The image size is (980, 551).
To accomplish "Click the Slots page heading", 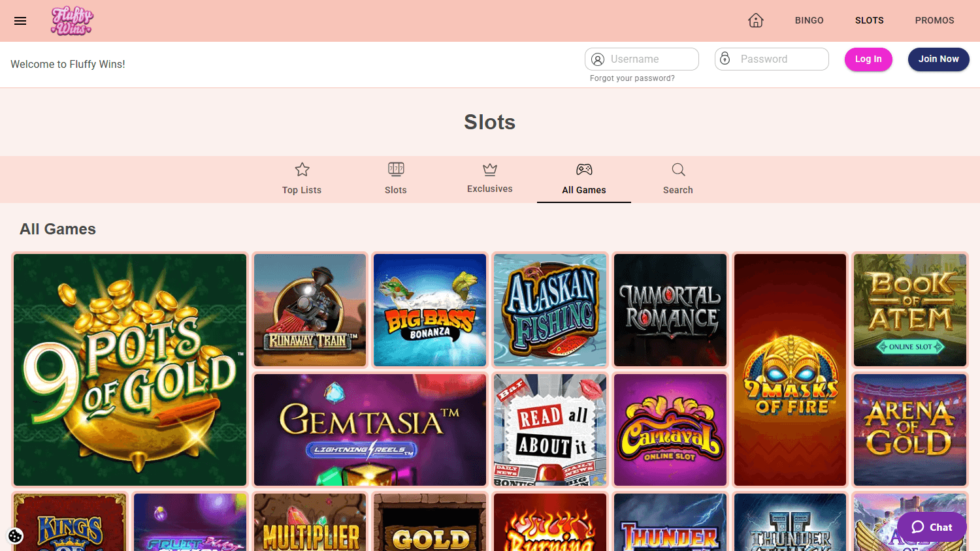I will [x=490, y=122].
